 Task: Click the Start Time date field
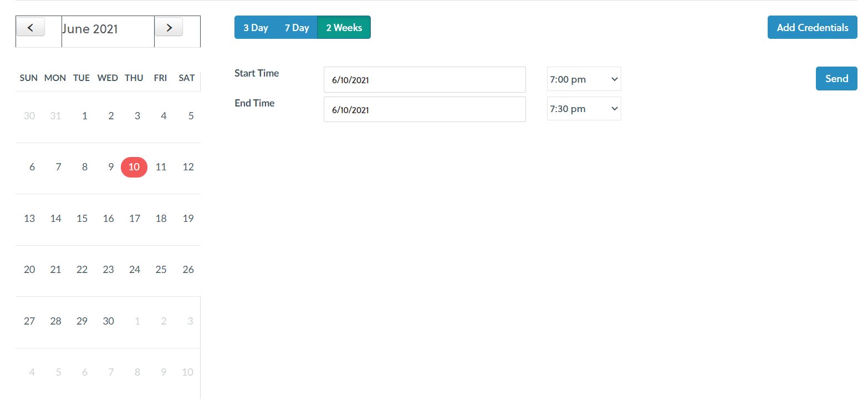point(424,80)
